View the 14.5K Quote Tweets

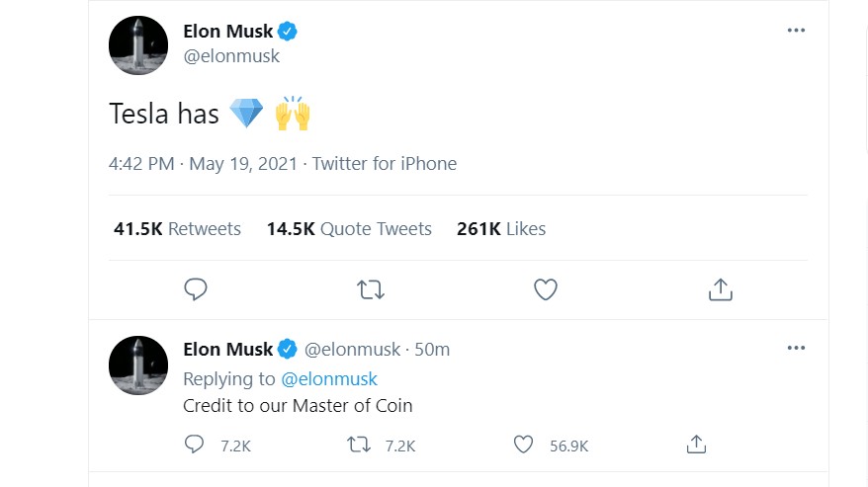349,229
